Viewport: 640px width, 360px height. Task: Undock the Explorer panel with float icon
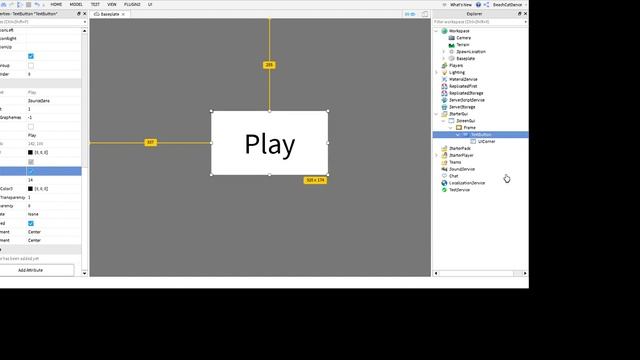[519, 13]
